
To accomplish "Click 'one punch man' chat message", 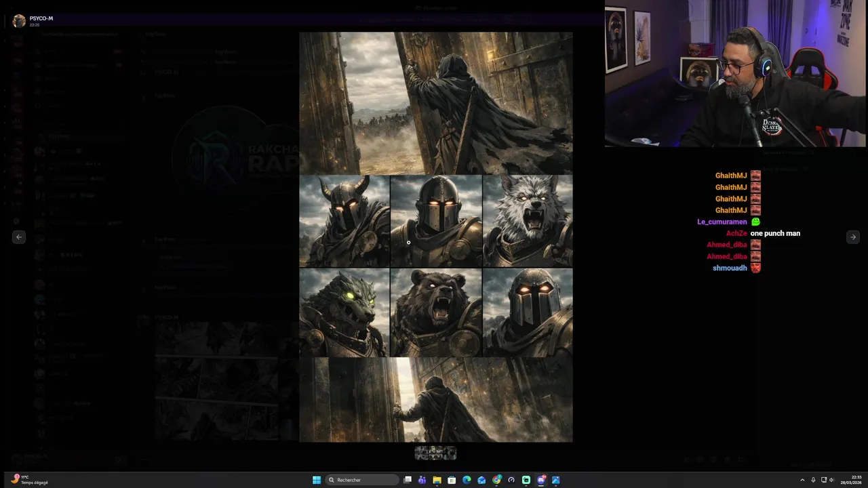I will [x=775, y=233].
